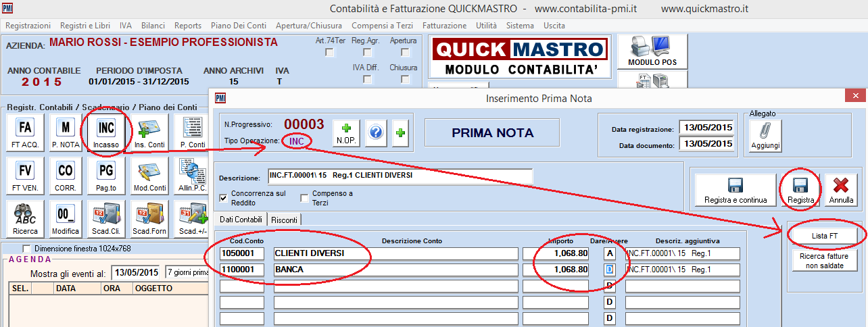Open the Compensi a Terzi menu
868x327 pixels.
point(382,25)
